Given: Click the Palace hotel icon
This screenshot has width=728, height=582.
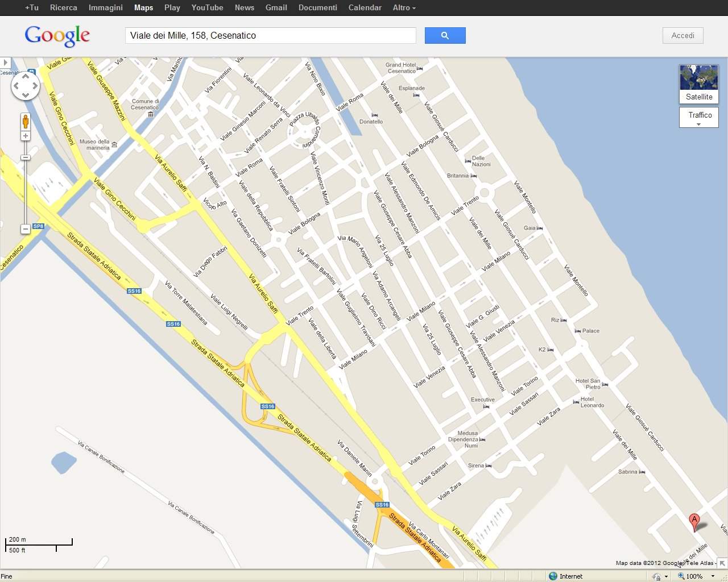Looking at the screenshot, I should coord(578,331).
